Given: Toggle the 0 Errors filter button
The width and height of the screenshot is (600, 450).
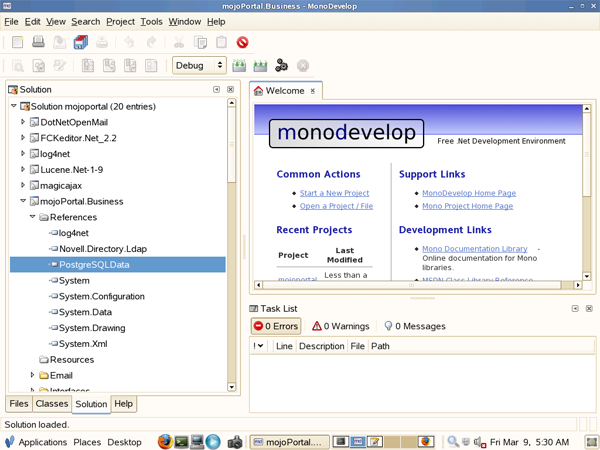Looking at the screenshot, I should coord(276,326).
